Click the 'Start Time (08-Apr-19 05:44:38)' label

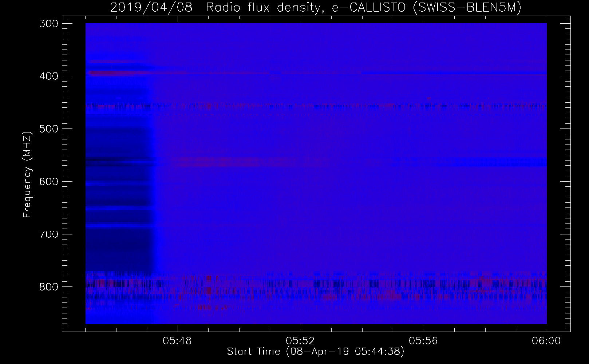pyautogui.click(x=316, y=352)
